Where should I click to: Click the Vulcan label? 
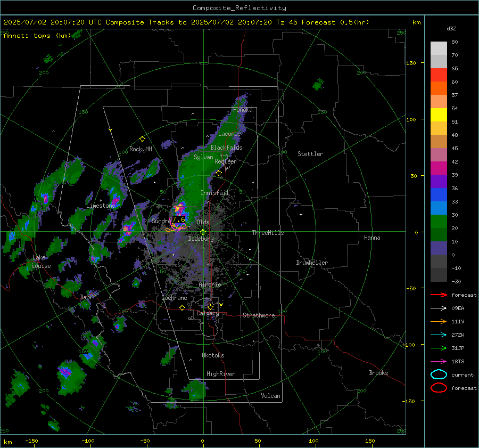tap(271, 396)
